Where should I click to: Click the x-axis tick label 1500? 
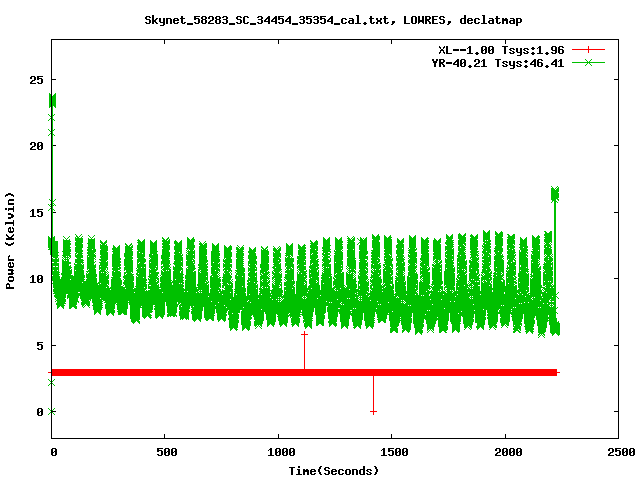click(x=394, y=452)
